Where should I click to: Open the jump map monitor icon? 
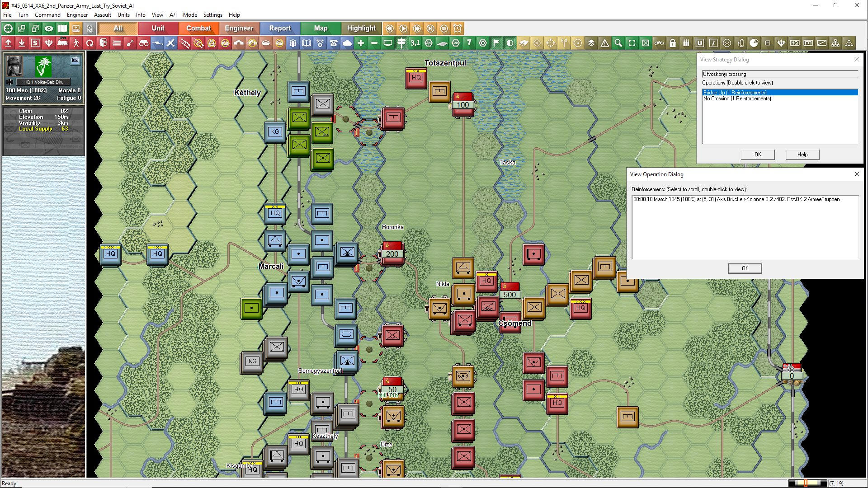point(387,43)
